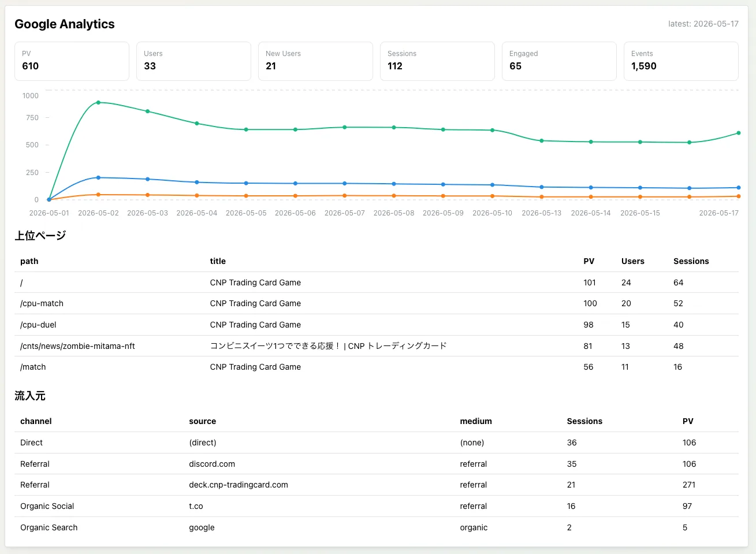
Task: Click the Events 1,590 stat card
Action: [x=681, y=61]
